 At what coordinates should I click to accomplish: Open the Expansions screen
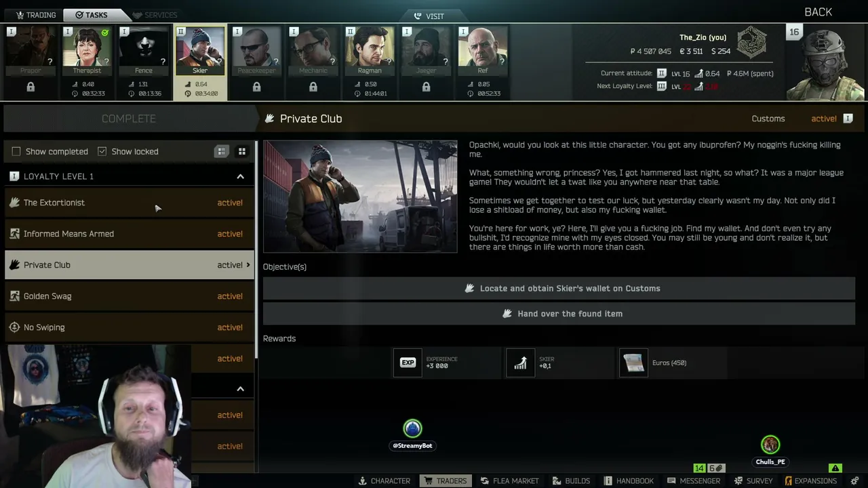(810, 481)
